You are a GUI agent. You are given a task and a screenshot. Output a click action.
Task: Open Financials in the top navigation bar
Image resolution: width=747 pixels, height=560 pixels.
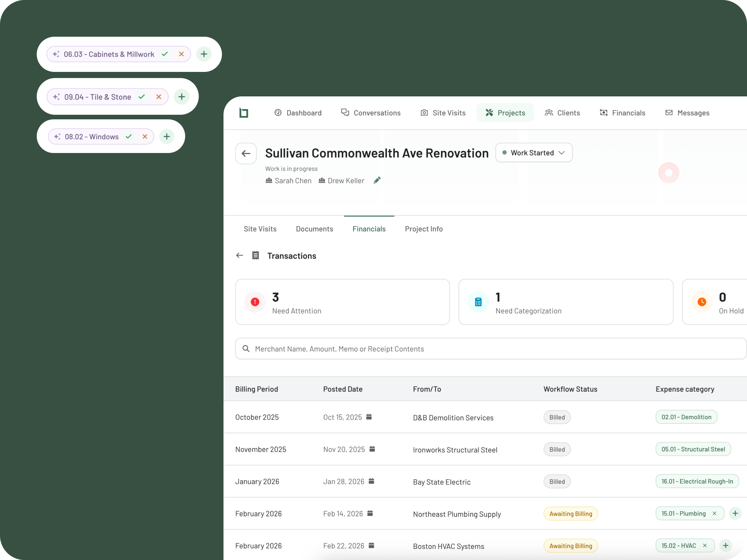tap(623, 113)
